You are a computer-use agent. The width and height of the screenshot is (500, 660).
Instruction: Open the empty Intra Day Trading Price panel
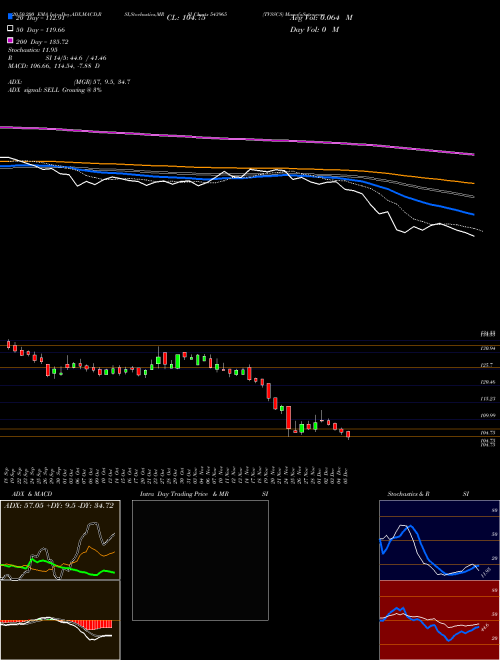[x=200, y=560]
